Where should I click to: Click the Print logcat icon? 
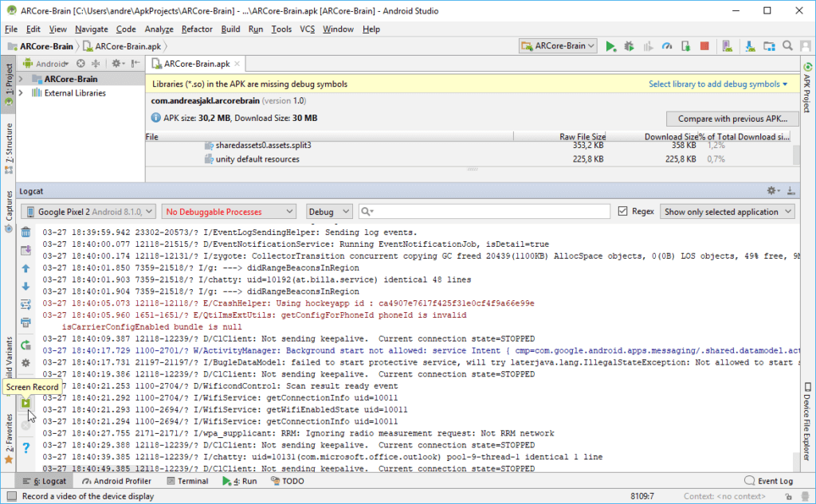pos(25,322)
